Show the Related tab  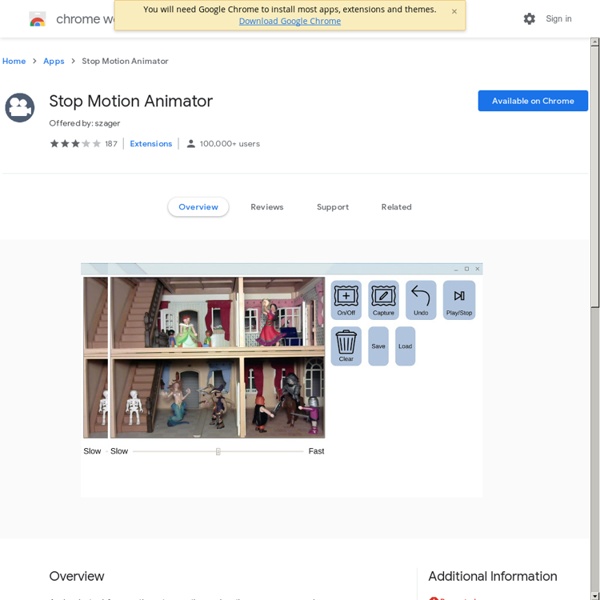click(x=396, y=207)
